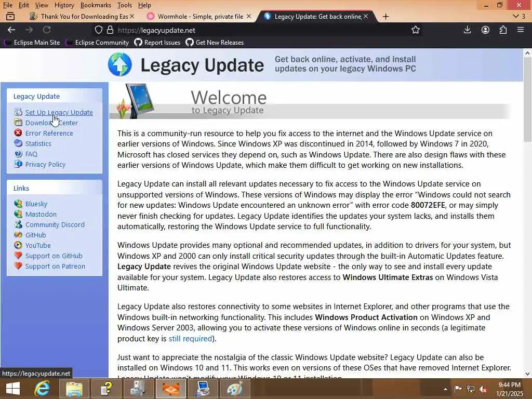Image resolution: width=532 pixels, height=399 pixels.
Task: Click the YouTube sidebar icon
Action: pyautogui.click(x=18, y=245)
